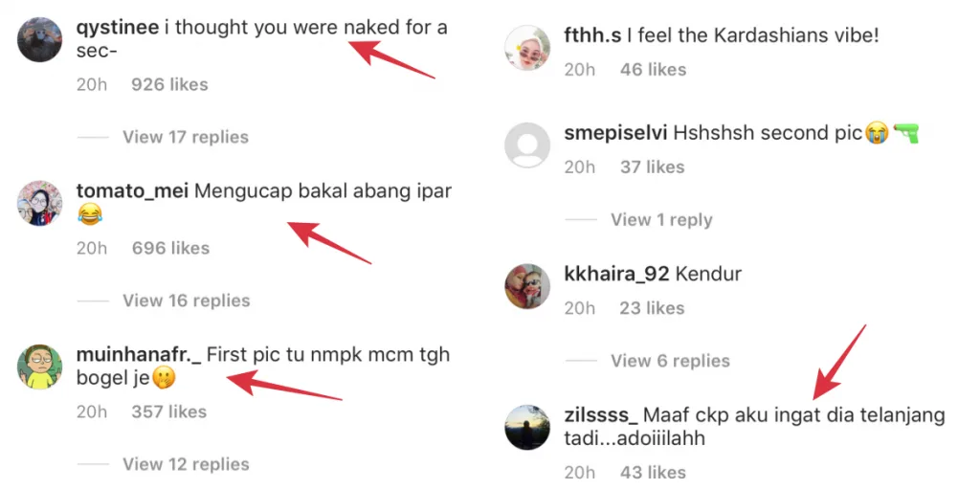Show View 12 replies under muinhanafr._
Image resolution: width=980 pixels, height=490 pixels.
(x=186, y=464)
